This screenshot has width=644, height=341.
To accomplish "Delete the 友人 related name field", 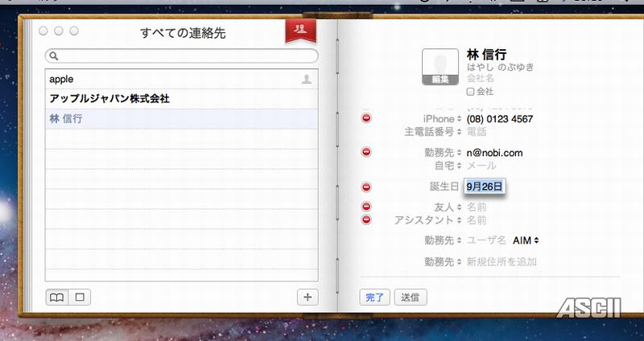I will click(x=366, y=207).
